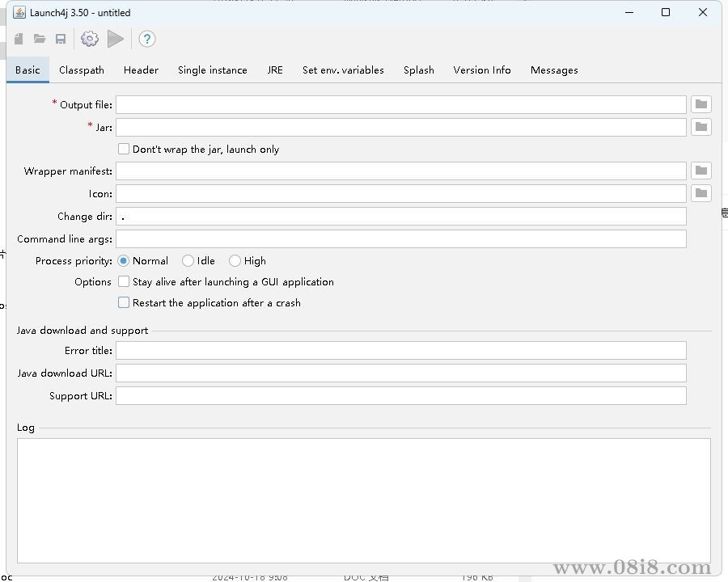Focus the Jar text field

[401, 127]
